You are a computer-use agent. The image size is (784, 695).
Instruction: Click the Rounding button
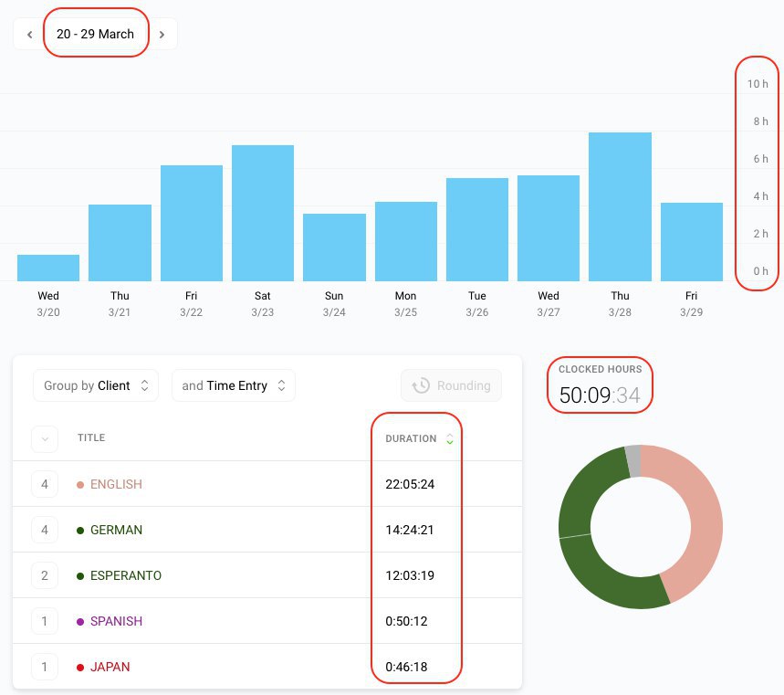coord(451,385)
